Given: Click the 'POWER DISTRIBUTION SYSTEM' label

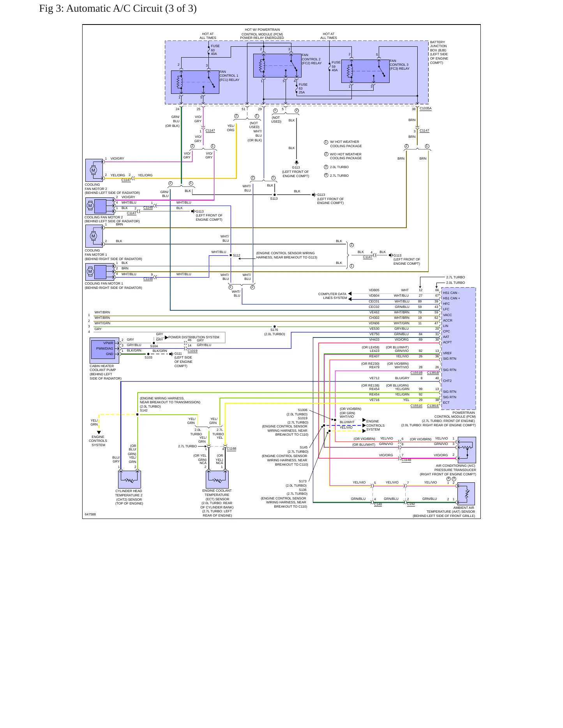Looking at the screenshot, I should point(194,337).
